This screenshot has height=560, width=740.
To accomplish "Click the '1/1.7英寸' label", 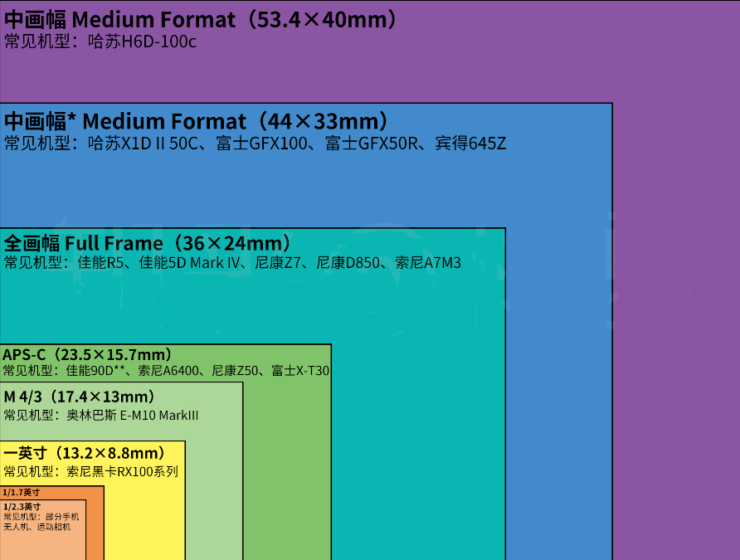I will tap(22, 493).
